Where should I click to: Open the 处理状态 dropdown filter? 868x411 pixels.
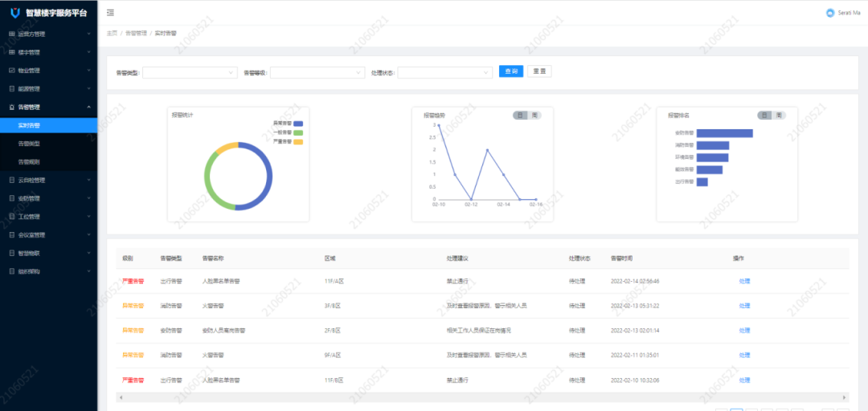444,72
